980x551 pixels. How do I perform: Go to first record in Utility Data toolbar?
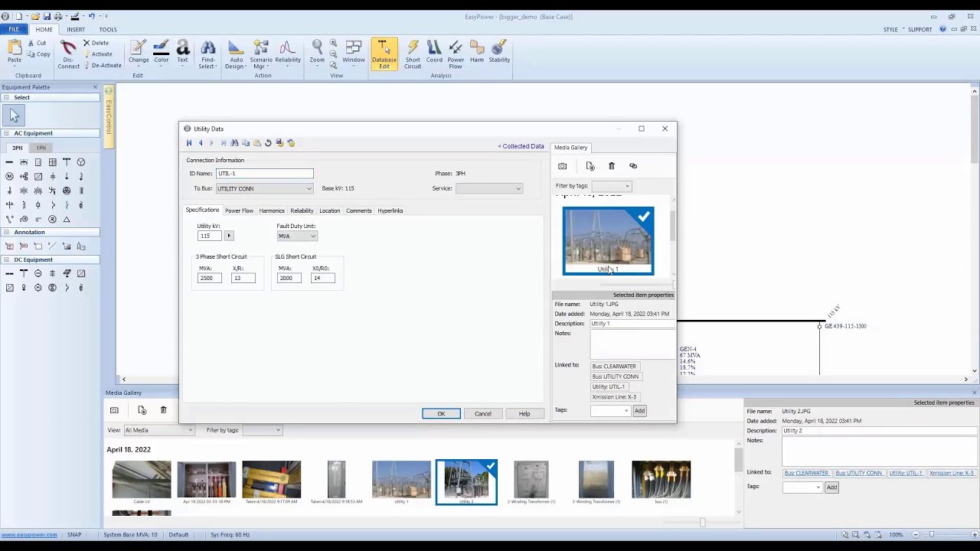pyautogui.click(x=189, y=143)
